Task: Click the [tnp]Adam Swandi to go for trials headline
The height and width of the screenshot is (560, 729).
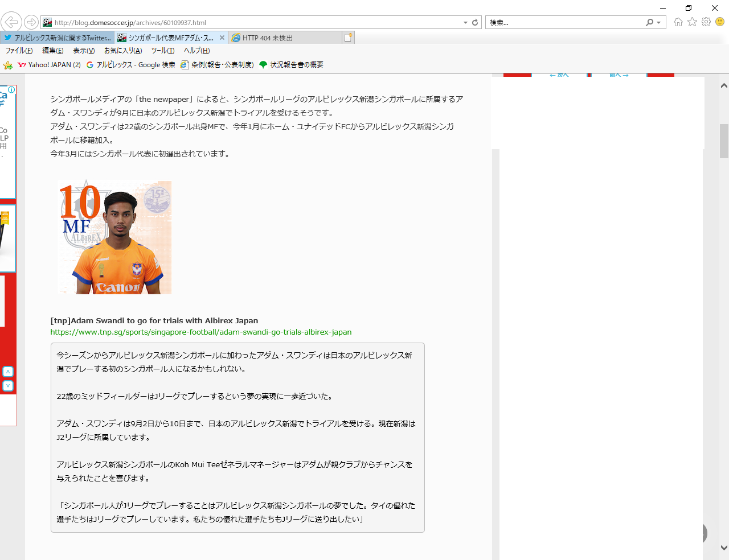Action: click(x=154, y=320)
